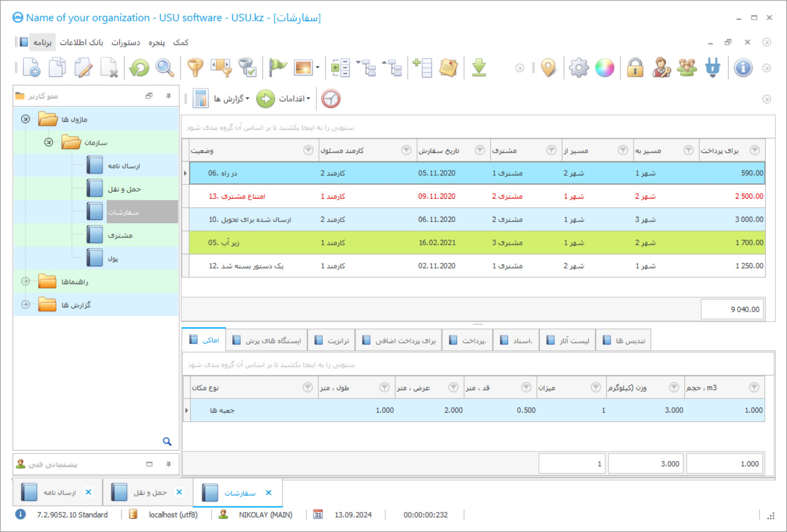Select the order row with status زیر آب
Screen dimensions: 787x532
pos(477,243)
